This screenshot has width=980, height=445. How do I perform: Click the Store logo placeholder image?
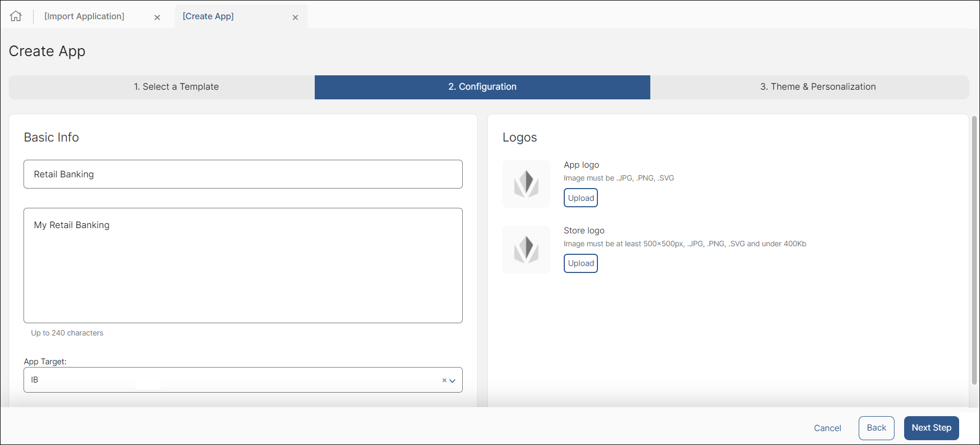click(526, 249)
